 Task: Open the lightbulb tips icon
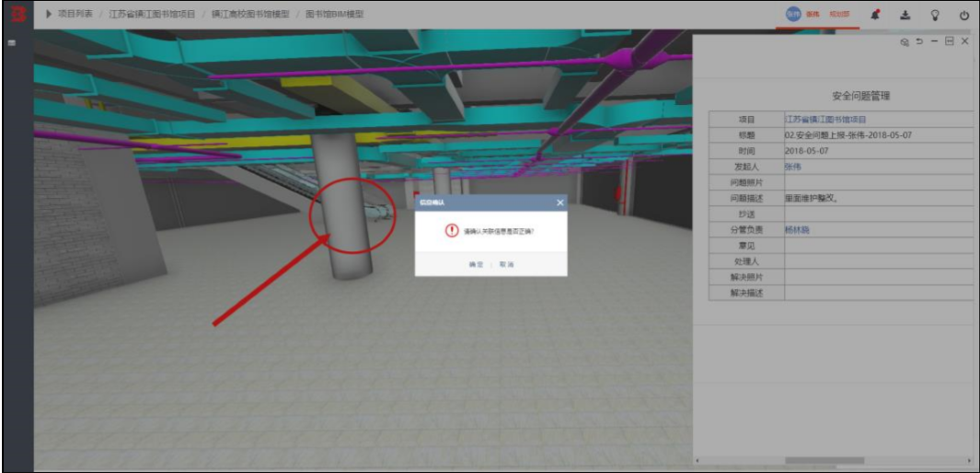935,15
